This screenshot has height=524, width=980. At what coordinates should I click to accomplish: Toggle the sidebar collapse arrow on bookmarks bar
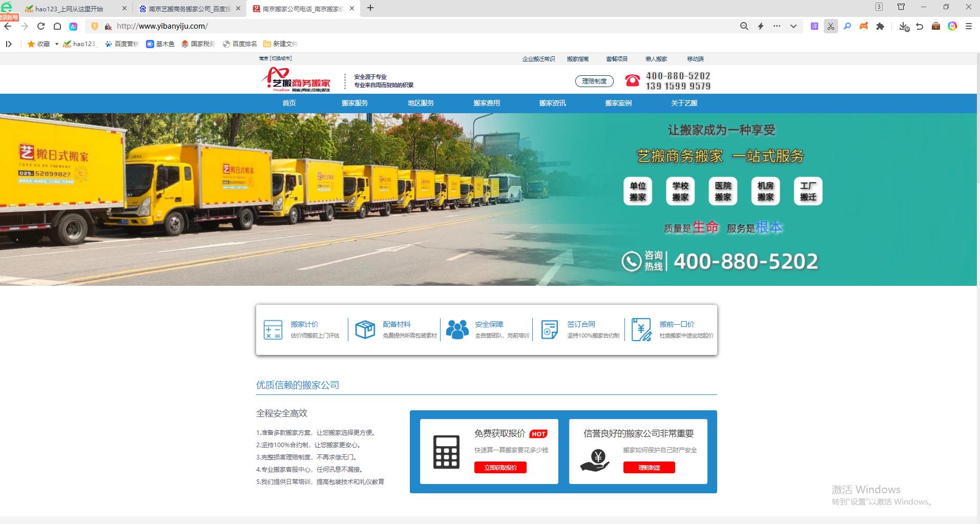click(x=9, y=44)
